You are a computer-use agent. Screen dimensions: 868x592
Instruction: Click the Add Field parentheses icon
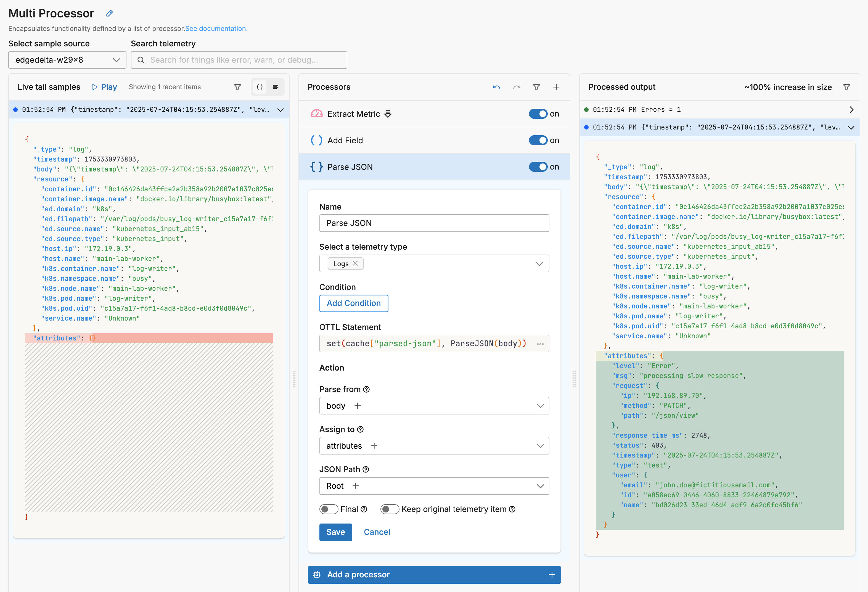[316, 141]
